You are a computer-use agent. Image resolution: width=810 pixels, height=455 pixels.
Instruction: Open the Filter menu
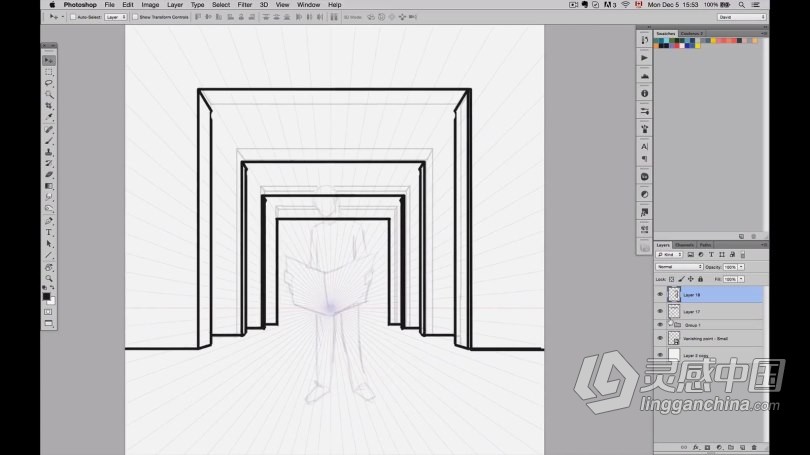244,5
